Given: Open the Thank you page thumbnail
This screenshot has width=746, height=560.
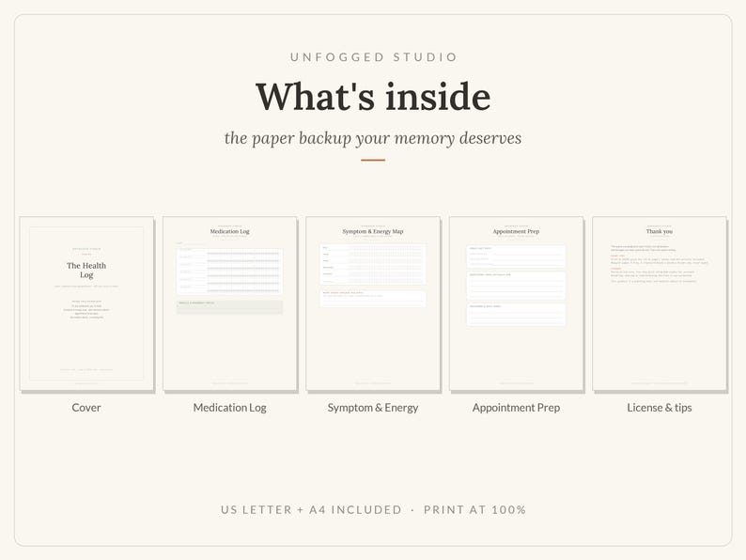Looking at the screenshot, I should coord(660,303).
